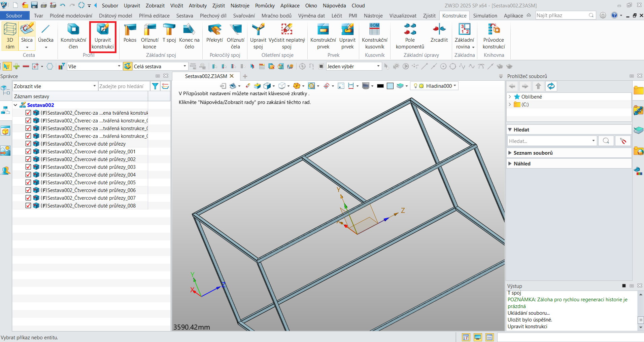
Task: Toggle the Čtvercové duté průřezy_006 checkbox
Action: (28, 190)
